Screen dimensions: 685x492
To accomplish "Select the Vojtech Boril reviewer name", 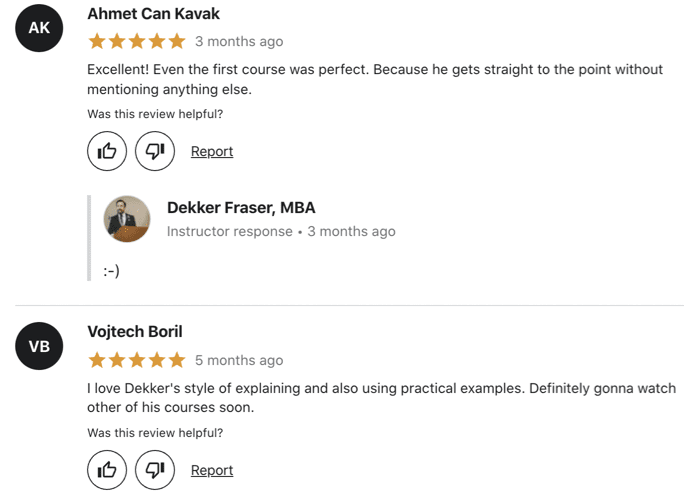I will point(135,332).
